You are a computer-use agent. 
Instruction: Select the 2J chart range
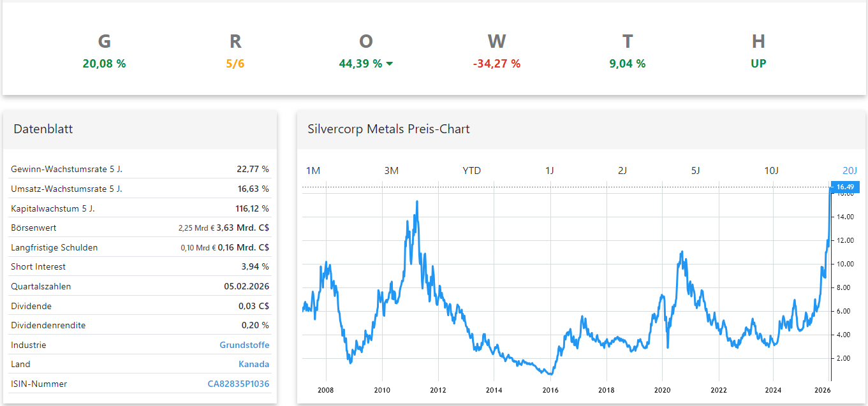(623, 171)
